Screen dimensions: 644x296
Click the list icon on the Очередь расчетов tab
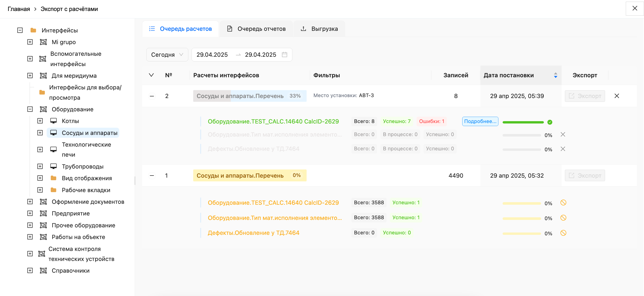point(151,28)
